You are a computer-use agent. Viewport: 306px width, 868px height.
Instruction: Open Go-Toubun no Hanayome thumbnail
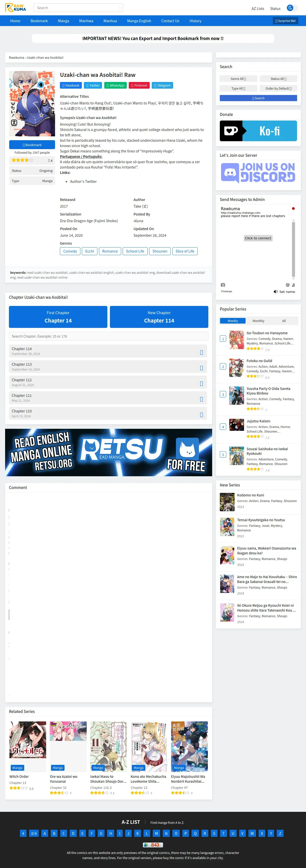tap(236, 340)
